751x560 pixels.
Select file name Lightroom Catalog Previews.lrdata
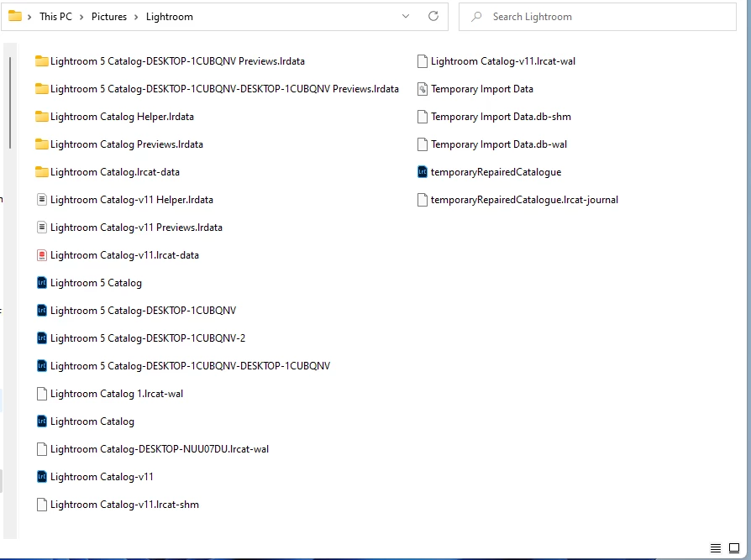point(127,144)
